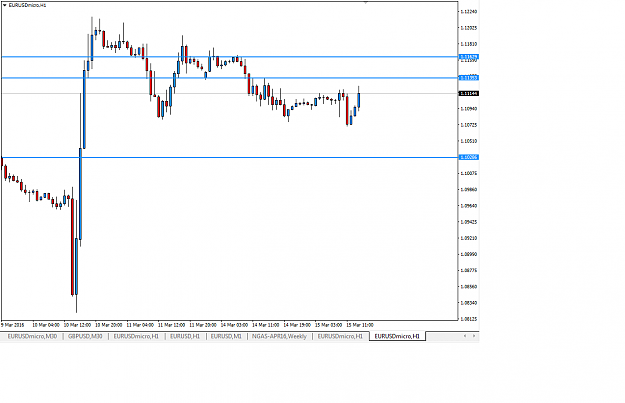Click the 11 Mar 12:00 time label

click(171, 325)
